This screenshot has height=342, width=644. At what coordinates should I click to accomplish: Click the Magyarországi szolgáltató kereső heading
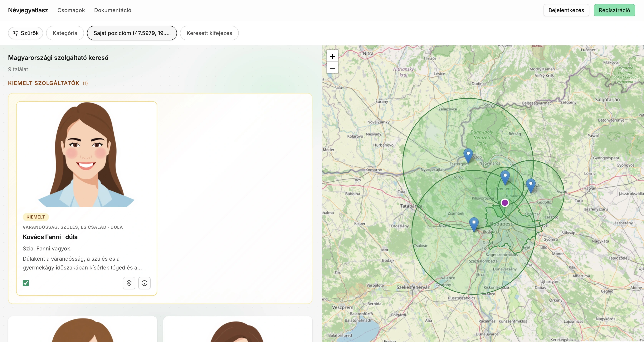pos(58,58)
